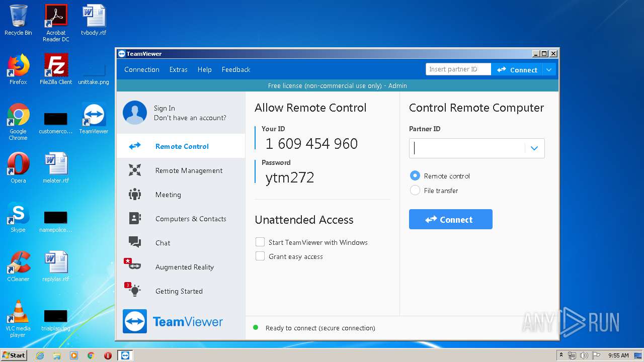
Task: Select the Skype desktop shortcut
Action: click(18, 217)
